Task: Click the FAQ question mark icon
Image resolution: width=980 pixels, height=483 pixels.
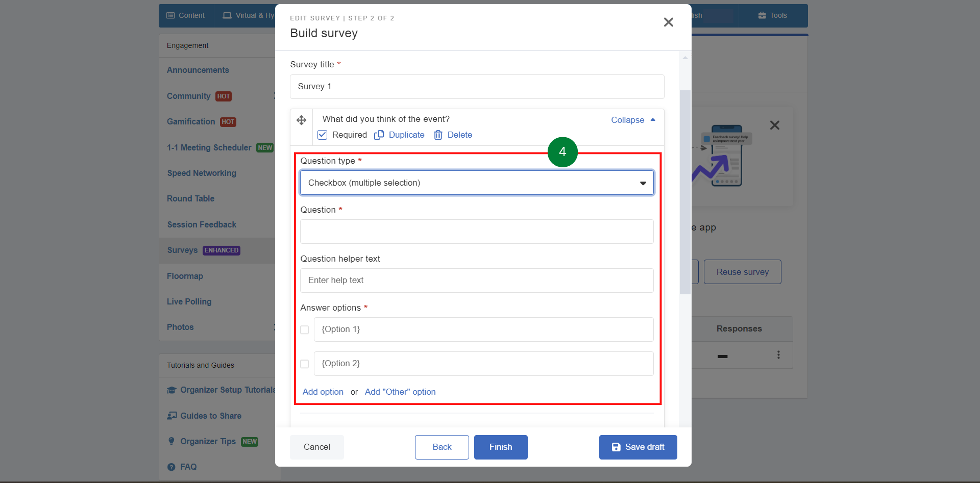Action: click(x=171, y=467)
